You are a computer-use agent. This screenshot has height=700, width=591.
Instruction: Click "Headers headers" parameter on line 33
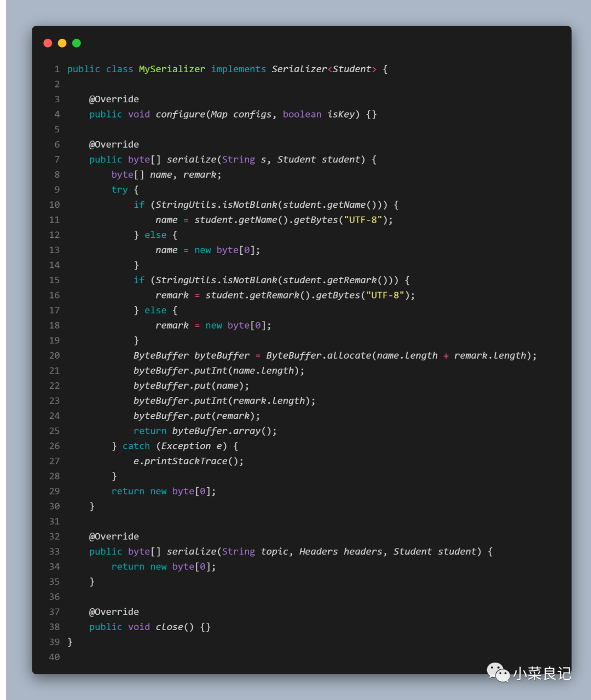340,551
